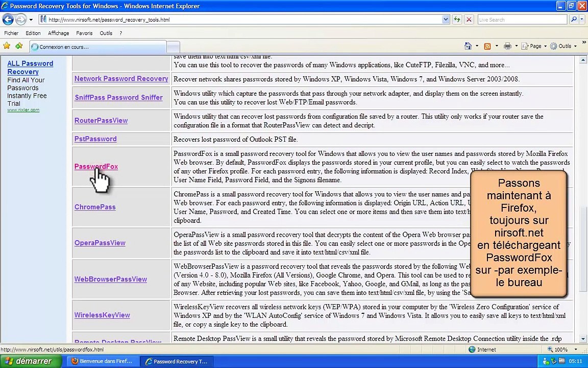
Task: Click the www.rixler.com link
Action: [23, 110]
